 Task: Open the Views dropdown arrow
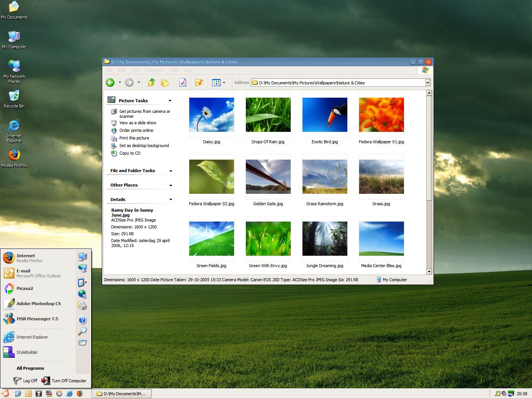click(224, 82)
